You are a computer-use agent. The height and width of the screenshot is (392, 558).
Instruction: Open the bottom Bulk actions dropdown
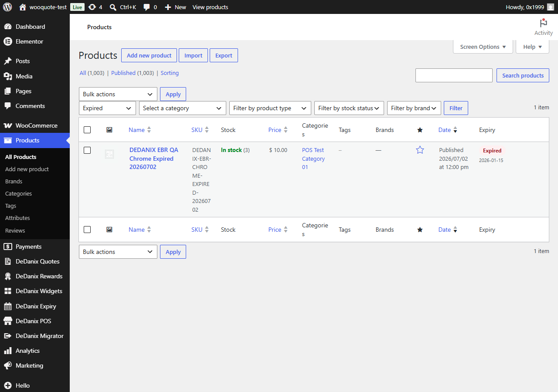118,252
